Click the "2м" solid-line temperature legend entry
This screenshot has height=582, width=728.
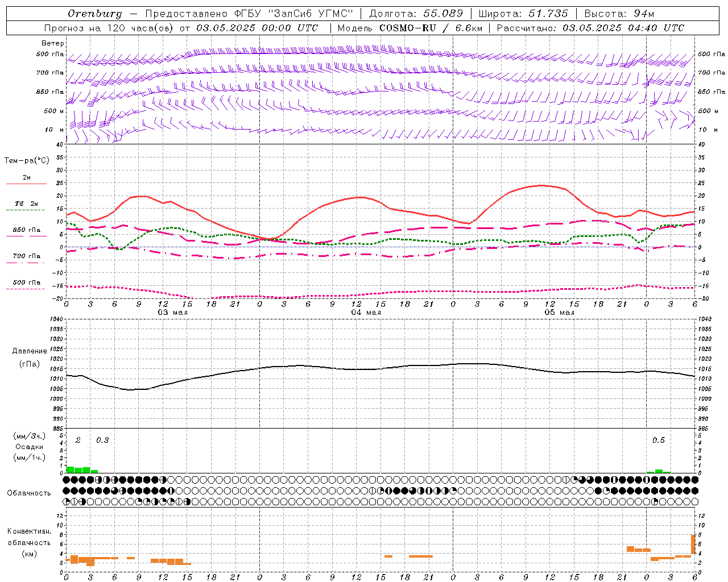pos(27,178)
